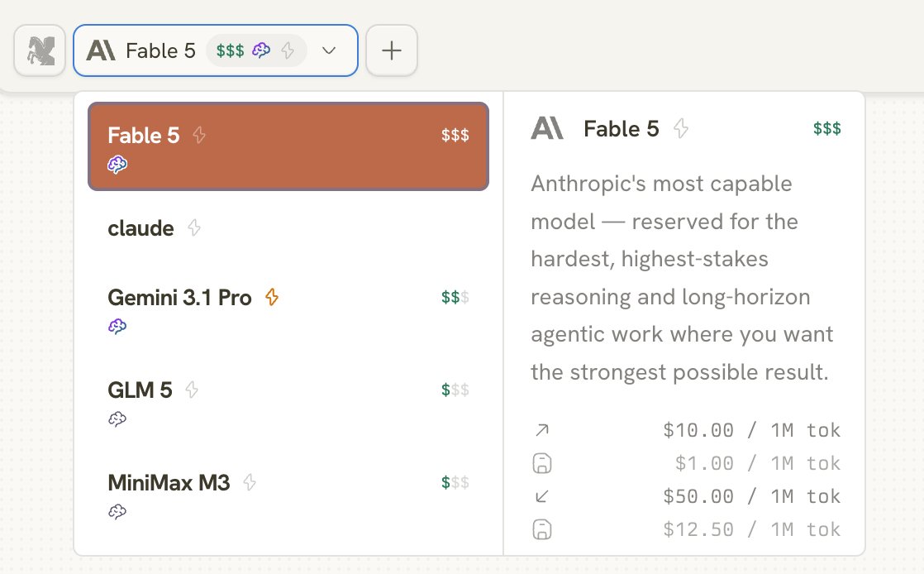Click the input price arrow icon

pos(542,430)
